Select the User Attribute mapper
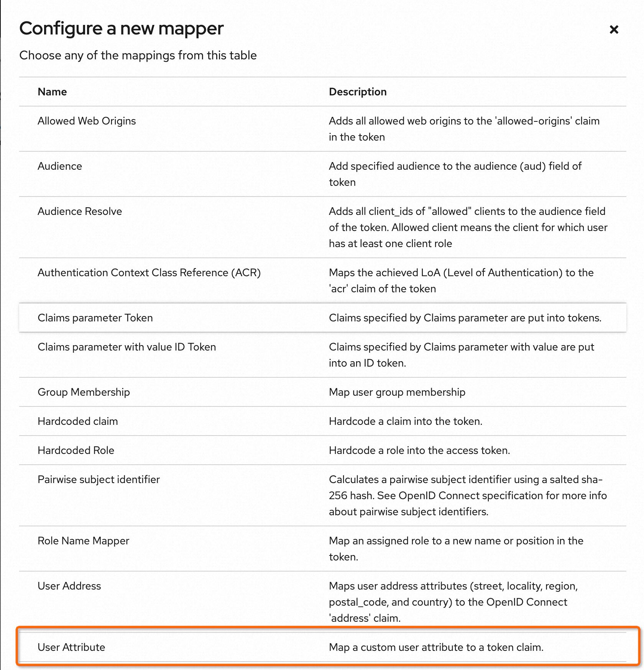 click(x=71, y=647)
